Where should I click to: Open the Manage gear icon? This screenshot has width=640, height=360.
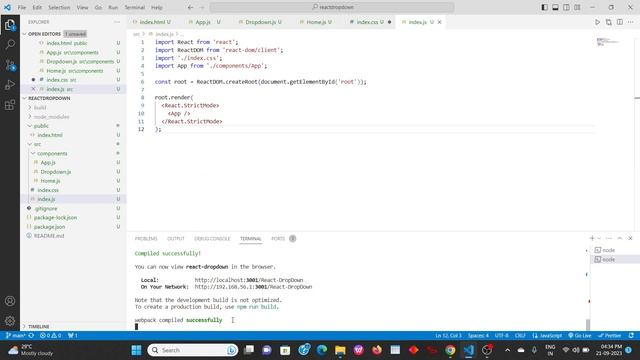pyautogui.click(x=10, y=321)
